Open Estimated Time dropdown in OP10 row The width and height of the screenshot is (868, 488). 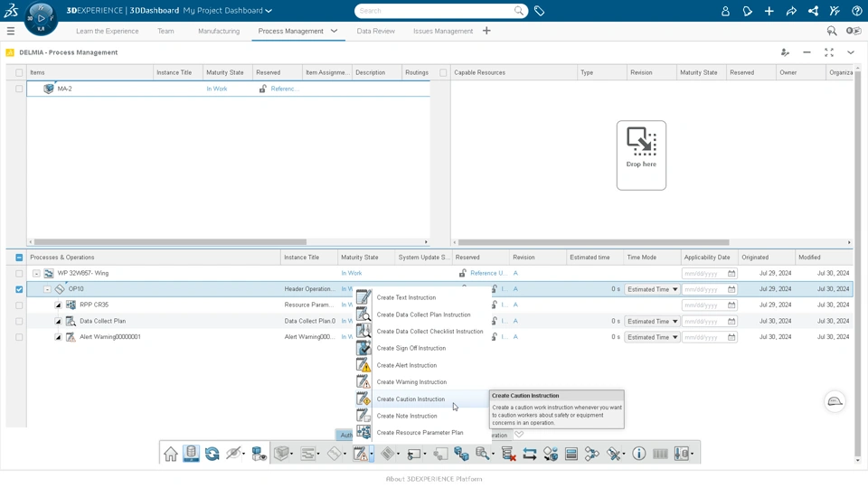pyautogui.click(x=652, y=289)
